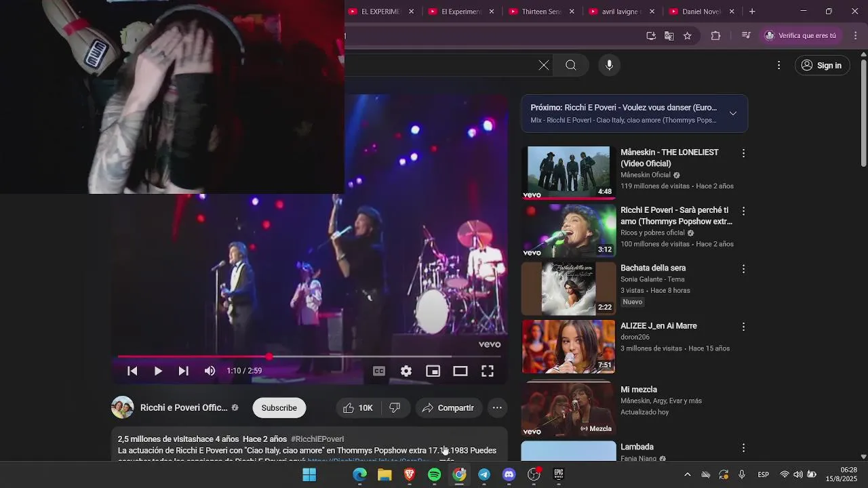Open Spotify from taskbar
868x488 pixels.
coord(435,474)
